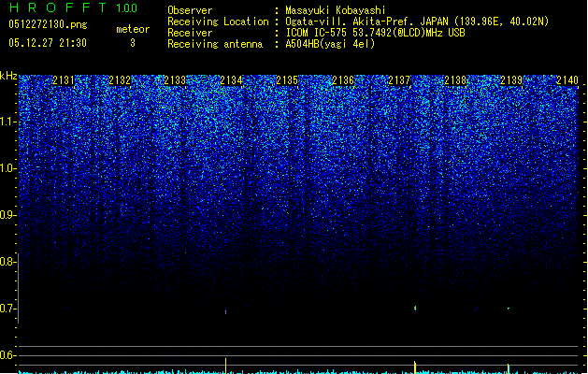Image resolution: width=588 pixels, height=374 pixels.
Task: Click the yellow intensity spike below 2139
Action: pos(509,368)
